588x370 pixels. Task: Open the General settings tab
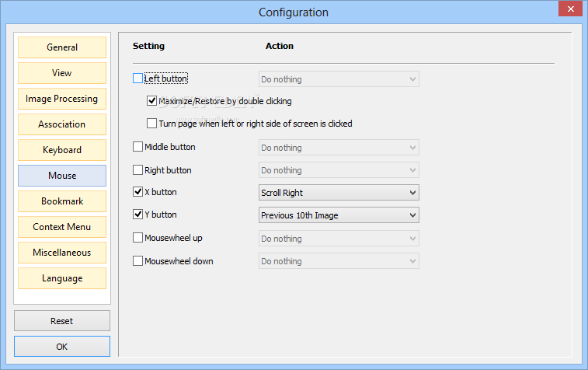coord(62,47)
